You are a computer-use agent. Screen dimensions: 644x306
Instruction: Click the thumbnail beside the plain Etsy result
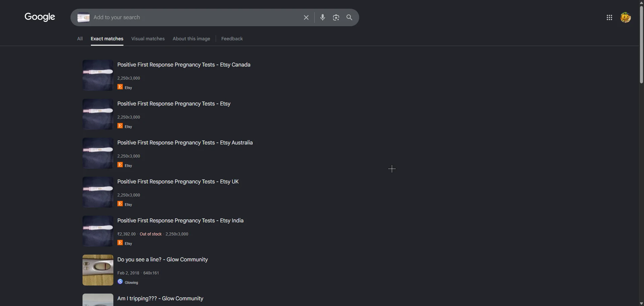[98, 114]
